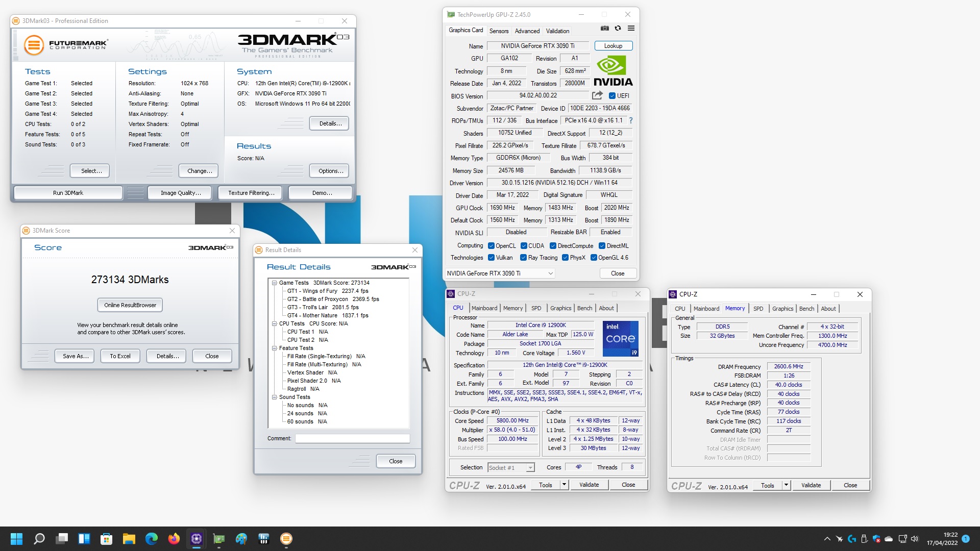Image resolution: width=980 pixels, height=551 pixels.
Task: Click the NVIDIA logo in GPU-Z
Action: pos(613,71)
